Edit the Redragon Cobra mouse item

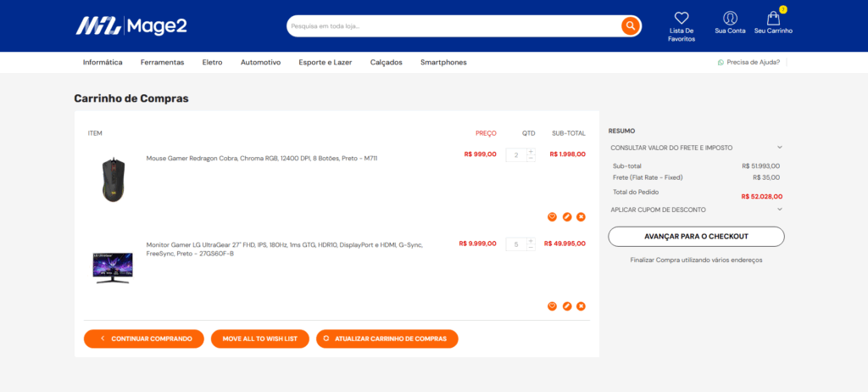(566, 217)
